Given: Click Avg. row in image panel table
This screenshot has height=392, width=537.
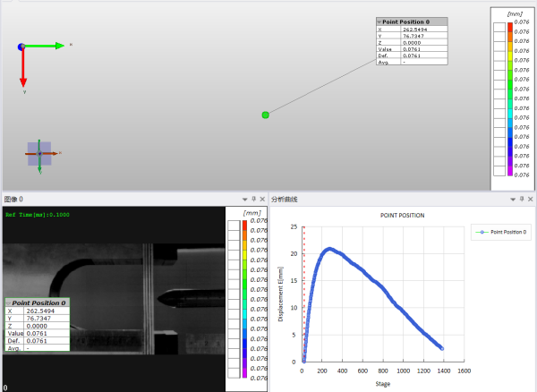Looking at the screenshot, I should (38, 348).
